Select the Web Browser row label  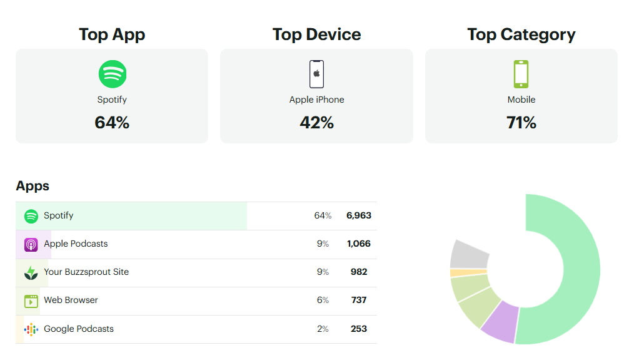click(x=71, y=300)
